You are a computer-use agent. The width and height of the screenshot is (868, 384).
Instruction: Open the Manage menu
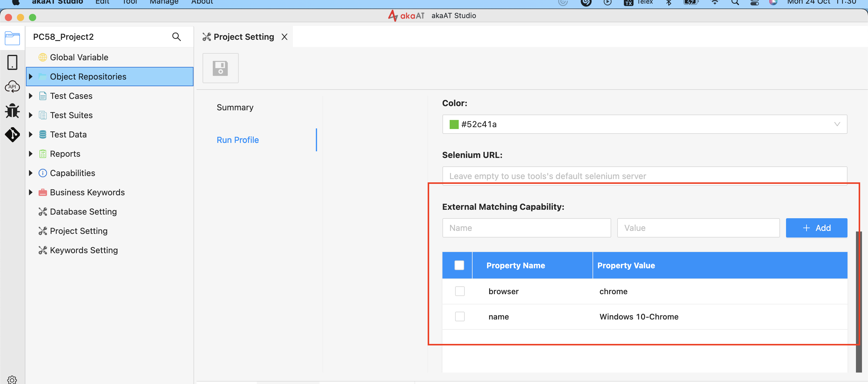tap(164, 2)
